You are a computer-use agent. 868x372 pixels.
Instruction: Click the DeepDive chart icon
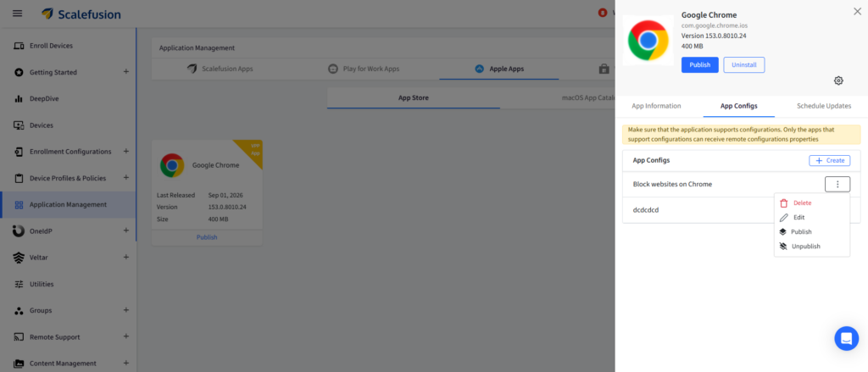point(19,98)
